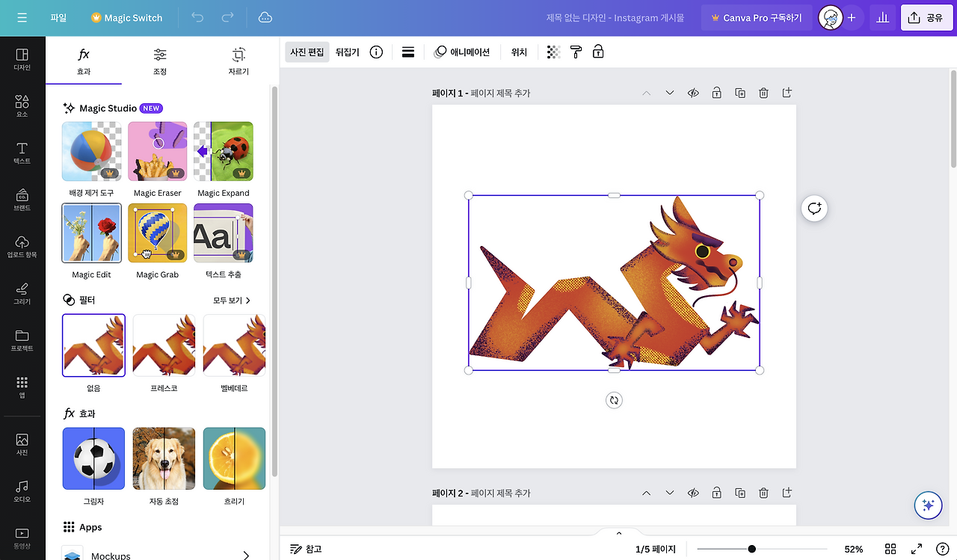Click the page 1 title field 페이지 제목 추가
Image resolution: width=957 pixels, height=560 pixels.
[x=500, y=93]
